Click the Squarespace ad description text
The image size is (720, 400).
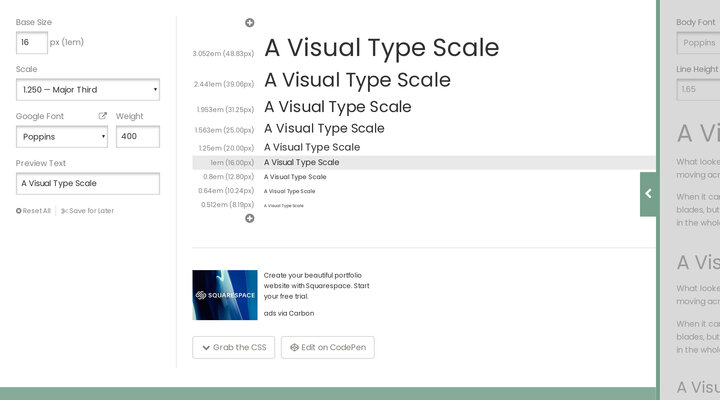click(x=316, y=285)
